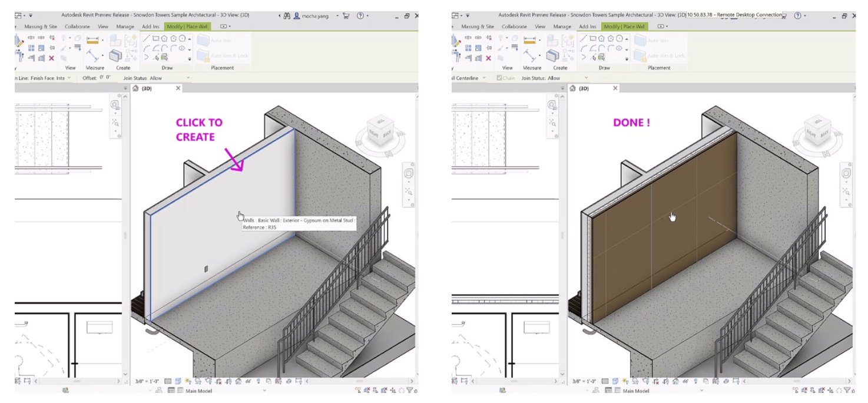
Task: Click the Auto Join & Lock button in left window
Action: [223, 56]
